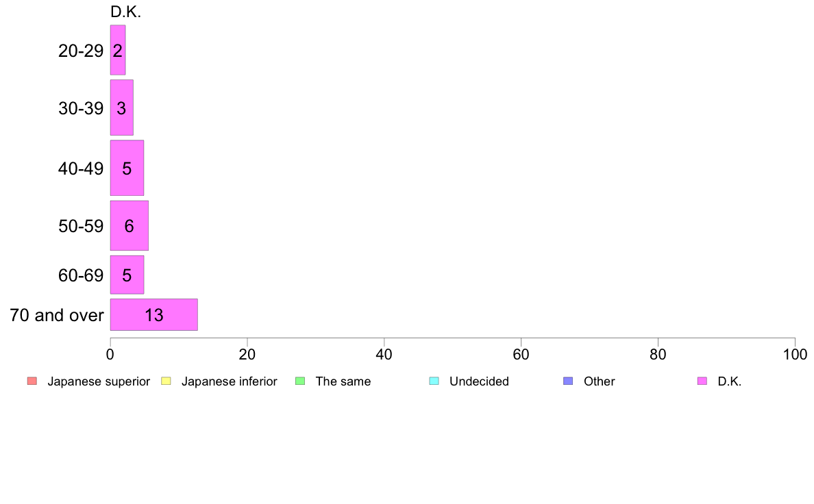
Task: Click the cyan Undecided legend swatch
Action: (x=434, y=381)
